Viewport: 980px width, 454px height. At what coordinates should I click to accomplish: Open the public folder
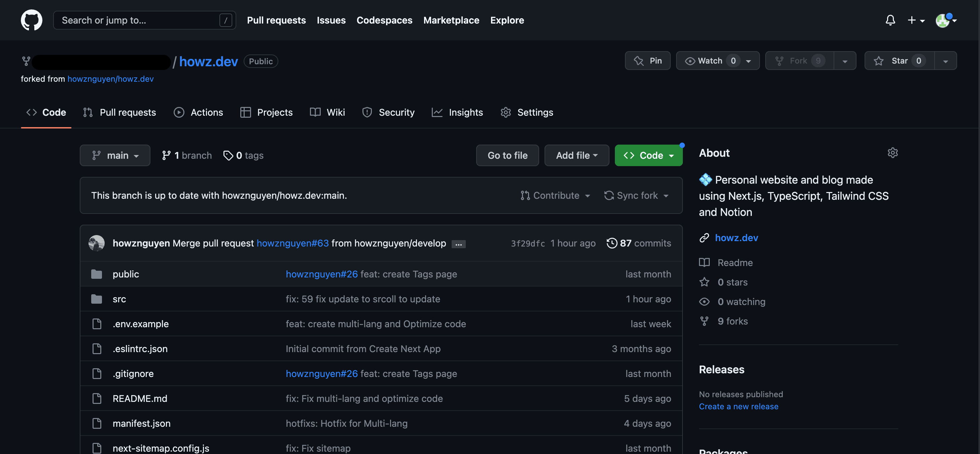click(x=126, y=274)
